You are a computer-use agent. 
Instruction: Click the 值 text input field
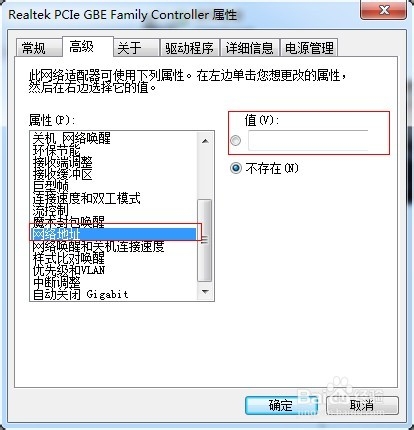tap(308, 141)
